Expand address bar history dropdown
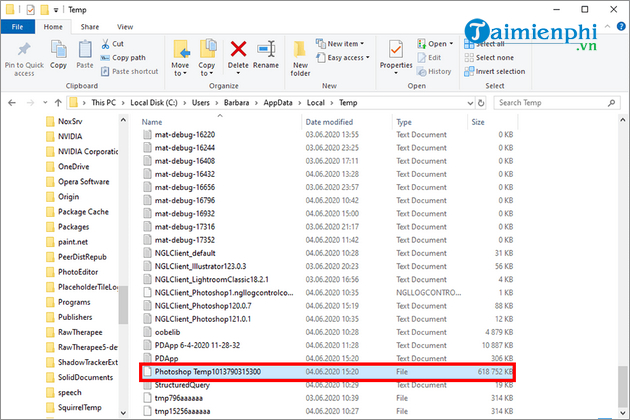 point(470,103)
